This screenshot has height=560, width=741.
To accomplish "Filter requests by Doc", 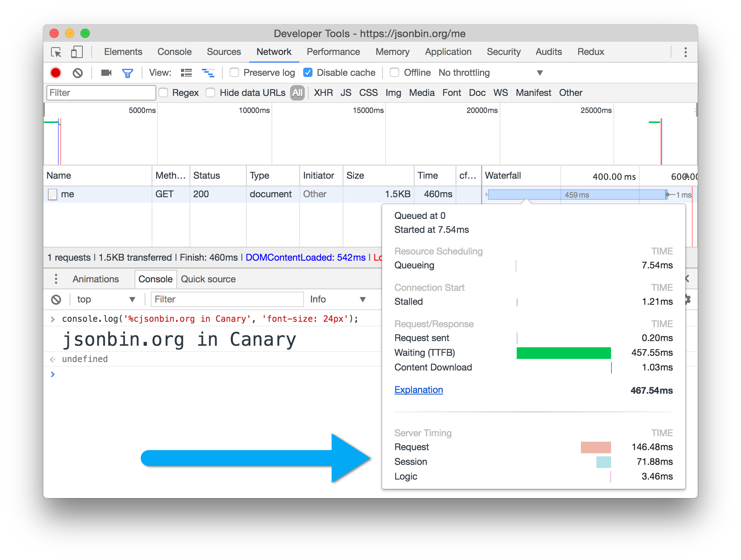I will [x=477, y=93].
